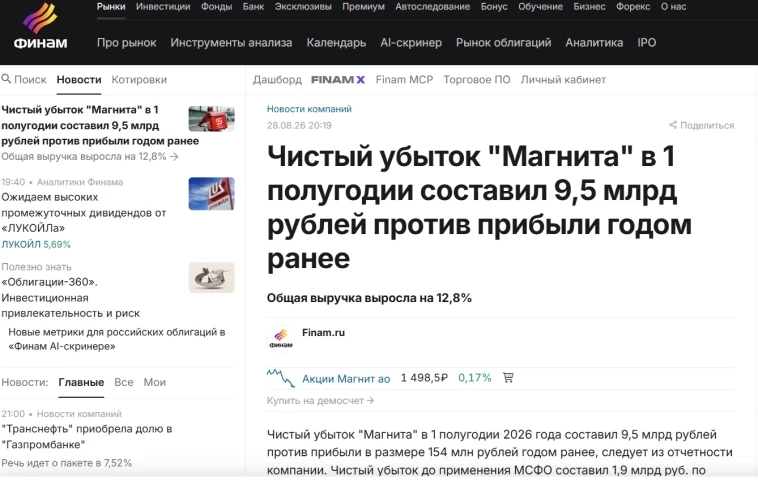This screenshot has width=758, height=480.
Task: Open the Бонус menu item
Action: click(494, 7)
